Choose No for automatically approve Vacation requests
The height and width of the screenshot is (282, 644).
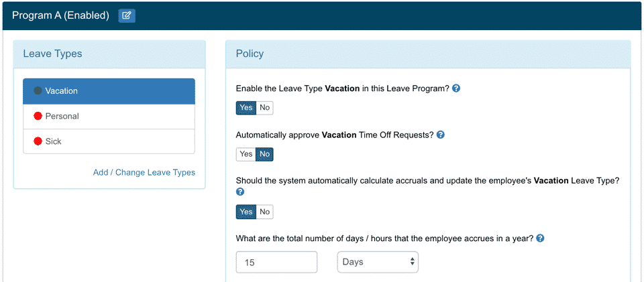(265, 154)
